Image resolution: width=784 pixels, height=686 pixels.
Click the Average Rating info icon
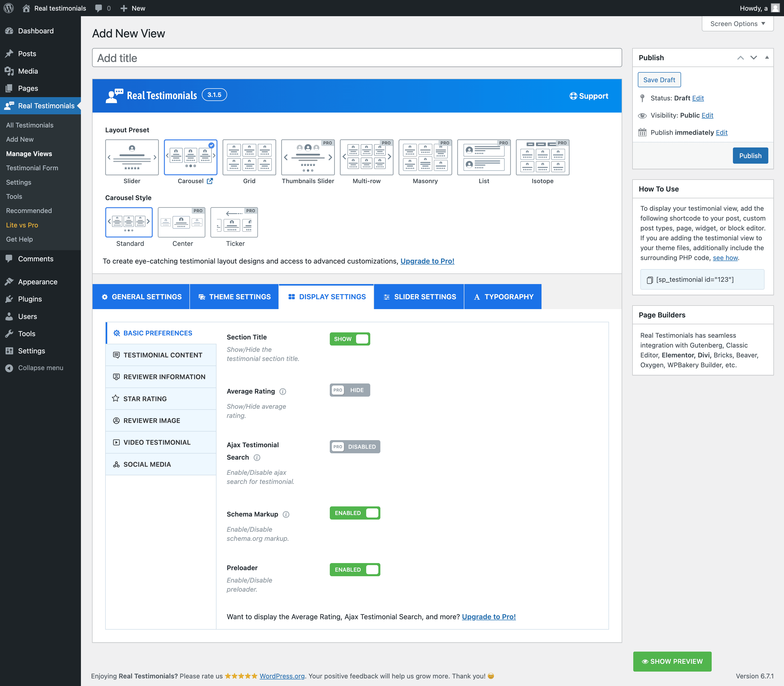click(283, 391)
